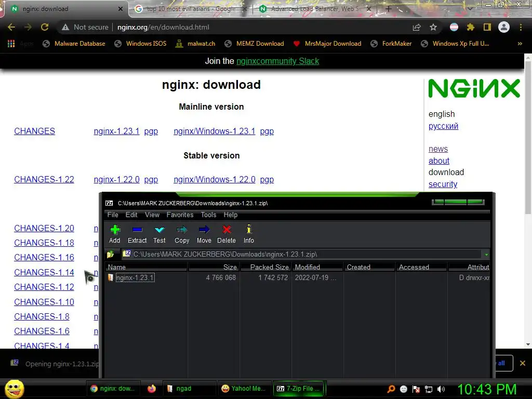This screenshot has width=532, height=399.
Task: Open the news sidebar link
Action: (438, 149)
